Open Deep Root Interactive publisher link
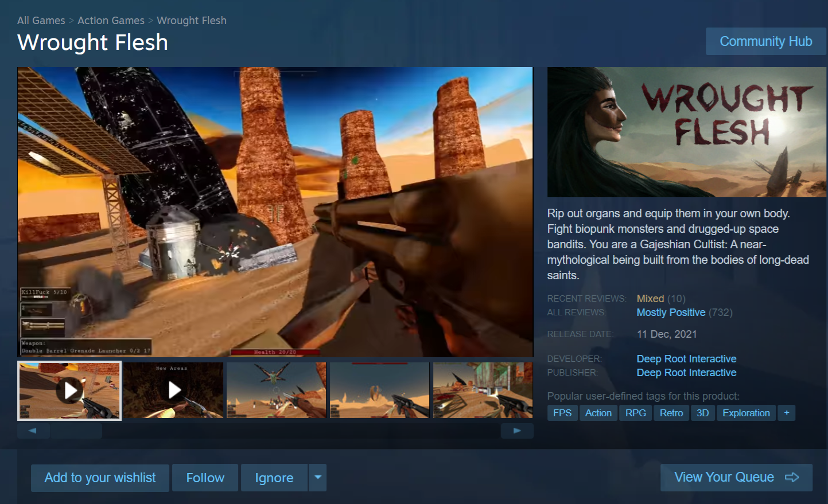This screenshot has width=828, height=504. click(686, 373)
